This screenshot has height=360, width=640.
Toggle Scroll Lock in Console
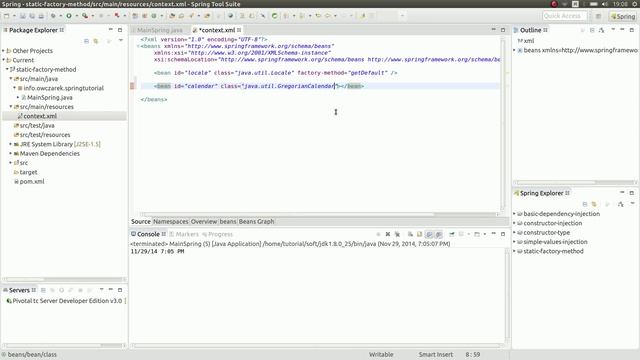(x=419, y=234)
